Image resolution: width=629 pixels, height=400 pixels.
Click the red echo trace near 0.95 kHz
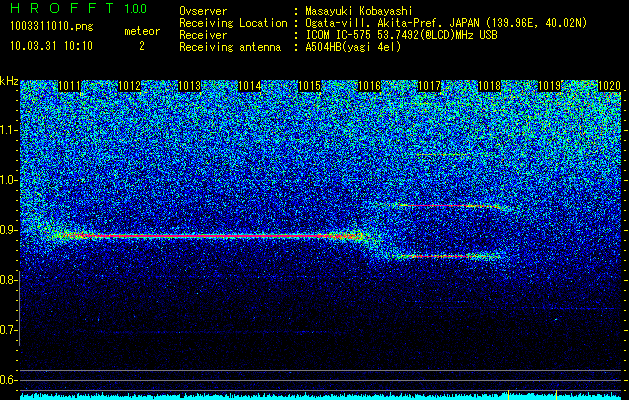click(445, 206)
